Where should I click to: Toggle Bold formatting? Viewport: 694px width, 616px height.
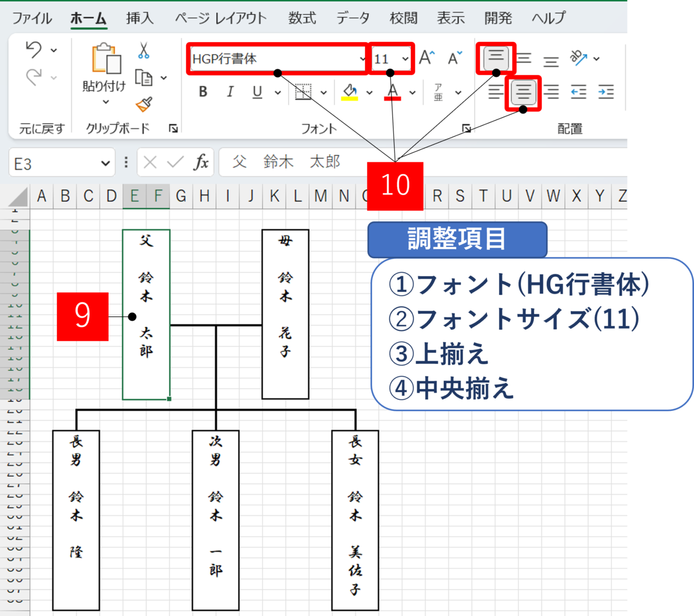(x=203, y=92)
